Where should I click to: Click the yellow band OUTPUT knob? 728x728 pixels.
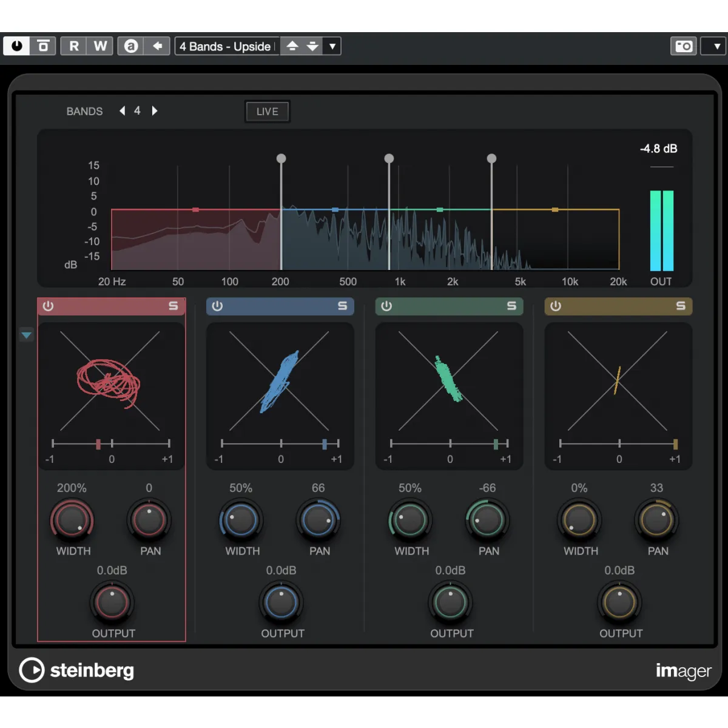pos(619,602)
